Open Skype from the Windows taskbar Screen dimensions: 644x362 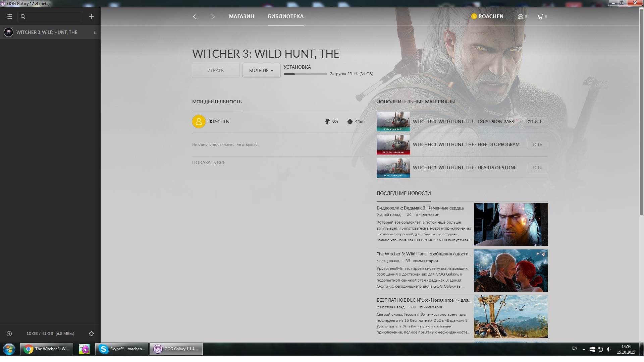click(122, 349)
